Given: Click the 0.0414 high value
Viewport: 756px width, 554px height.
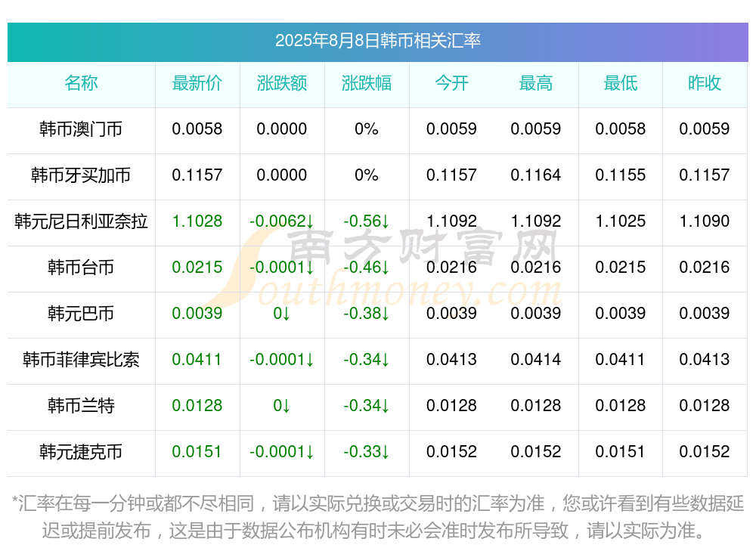Looking at the screenshot, I should pyautogui.click(x=536, y=359).
